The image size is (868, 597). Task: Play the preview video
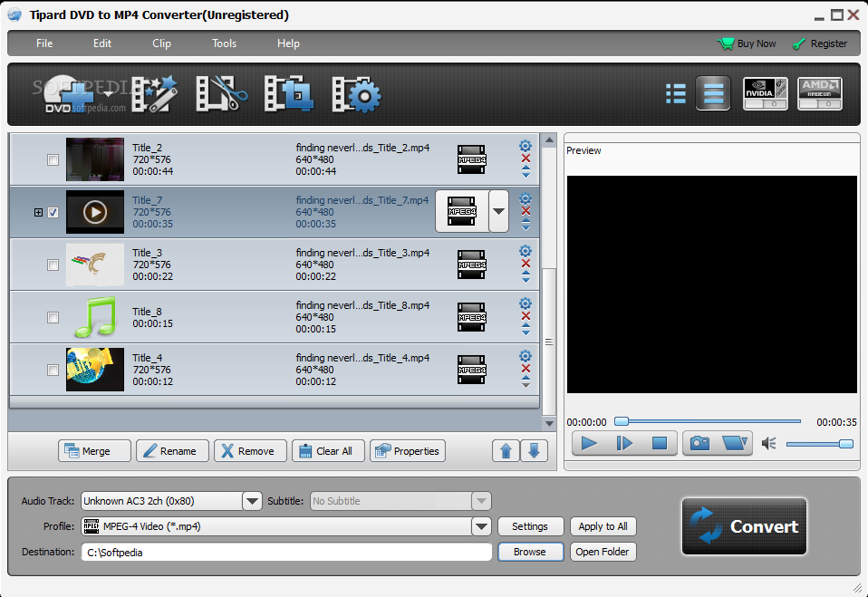(589, 443)
